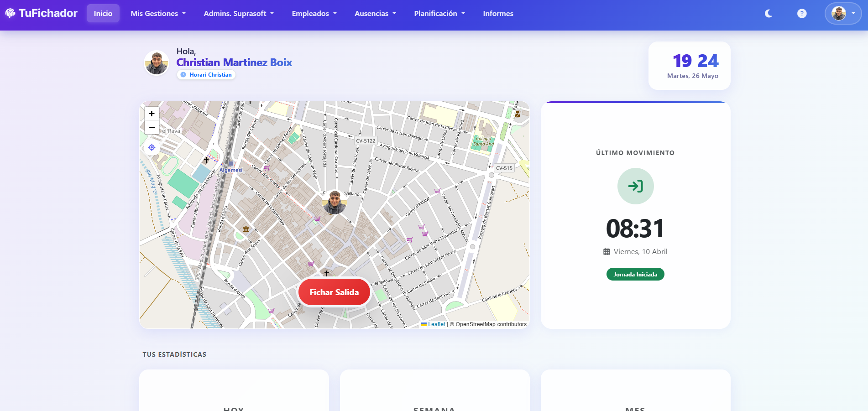The width and height of the screenshot is (868, 411).
Task: Click the Christian Martinez Boix name heading
Action: click(x=234, y=62)
